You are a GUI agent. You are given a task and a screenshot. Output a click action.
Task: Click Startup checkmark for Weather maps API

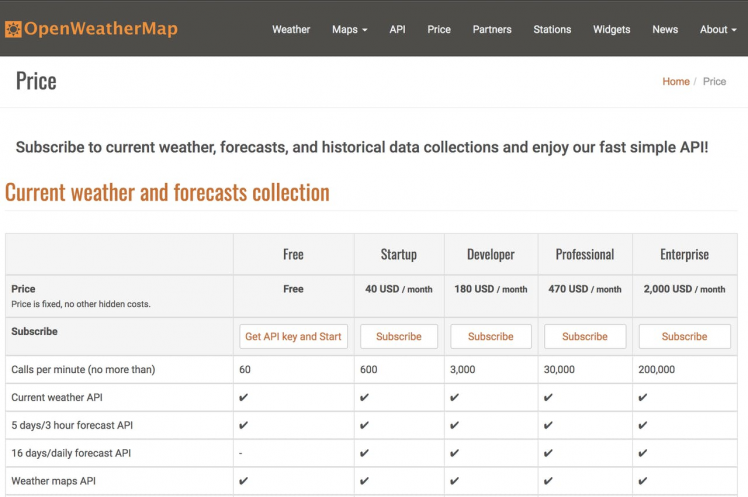click(364, 481)
